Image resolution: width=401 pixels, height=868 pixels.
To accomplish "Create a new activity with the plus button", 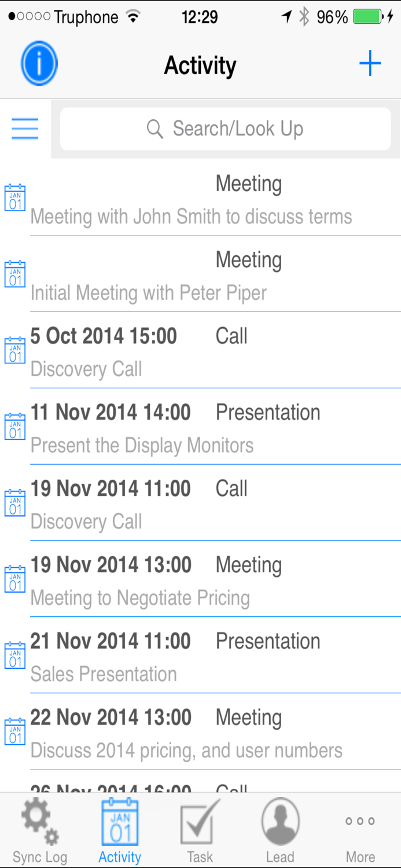I will point(370,64).
